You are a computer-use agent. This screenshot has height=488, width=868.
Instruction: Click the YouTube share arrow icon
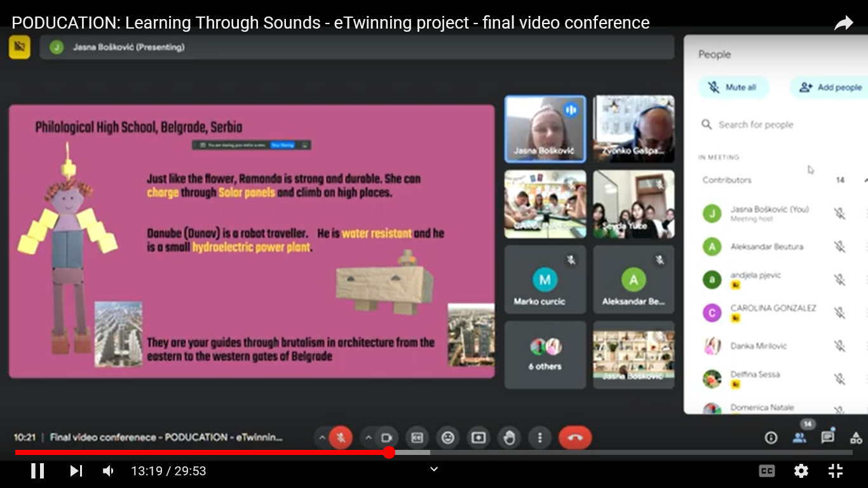[x=843, y=24]
